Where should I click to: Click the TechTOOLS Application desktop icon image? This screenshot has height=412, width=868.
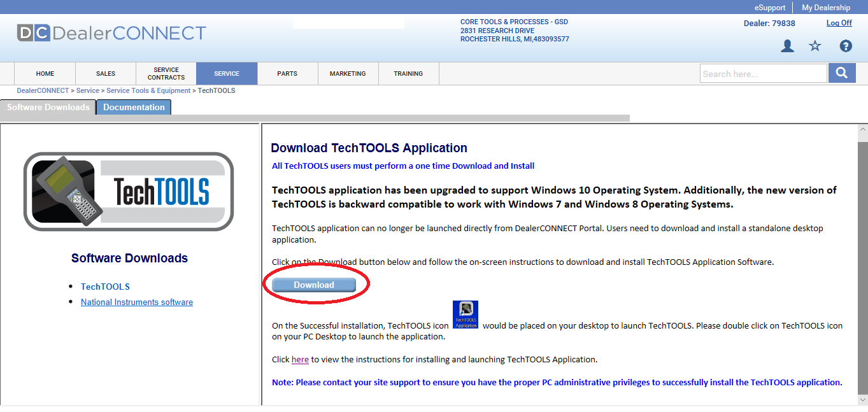466,315
